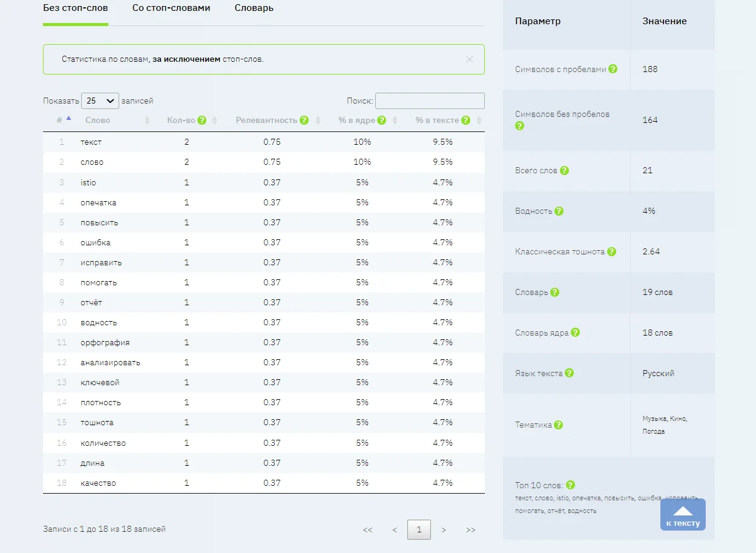Image resolution: width=756 pixels, height=553 pixels.
Task: Click help icon beside Язык текста
Action: coord(569,373)
